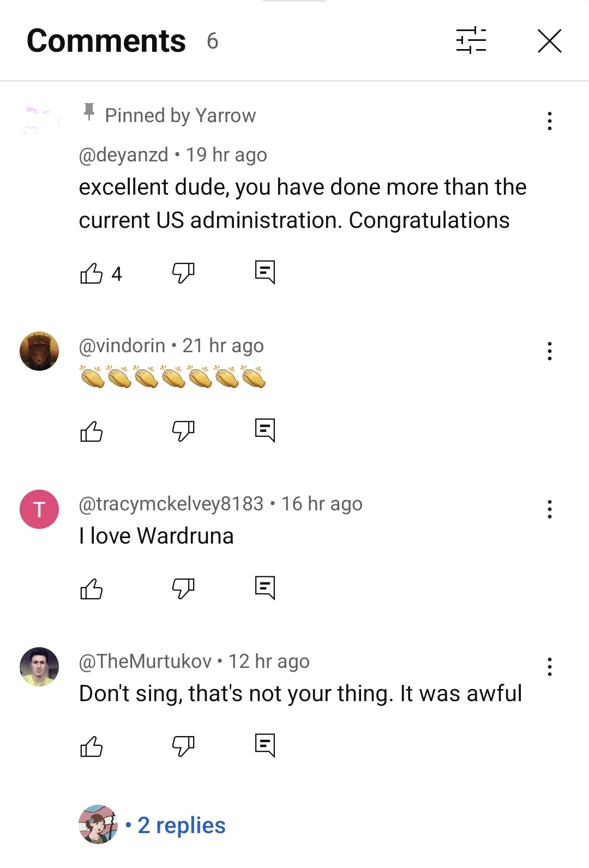Viewport: 589px width, 868px height.
Task: Open more options for @tracymckelvey8183 comment
Action: [549, 509]
